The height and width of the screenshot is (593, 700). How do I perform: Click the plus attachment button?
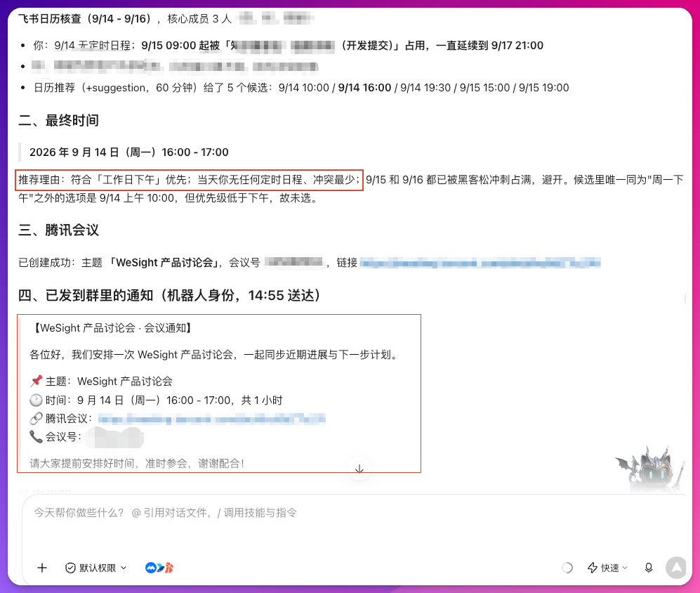(x=42, y=568)
